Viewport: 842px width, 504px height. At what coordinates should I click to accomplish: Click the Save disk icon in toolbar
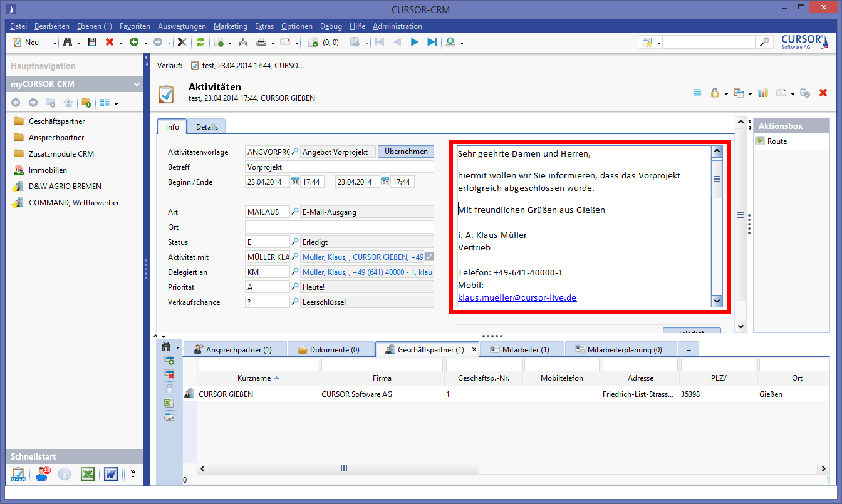pos(92,42)
